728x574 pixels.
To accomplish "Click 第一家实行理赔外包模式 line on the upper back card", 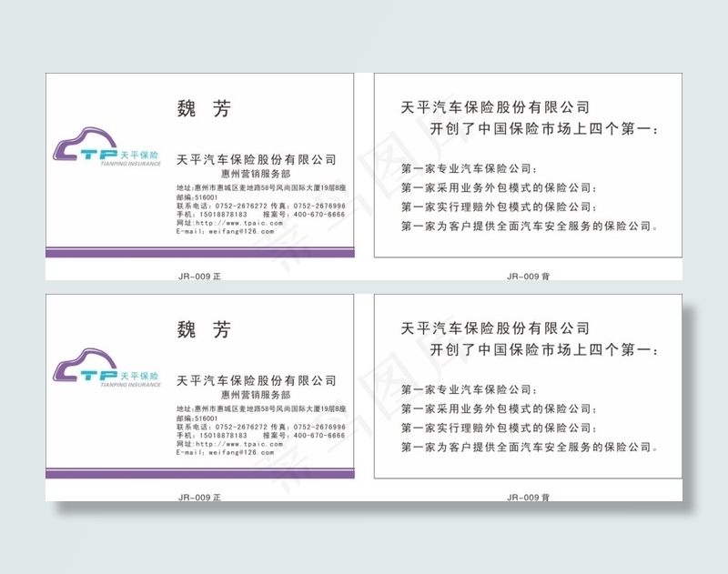I will pyautogui.click(x=499, y=207).
